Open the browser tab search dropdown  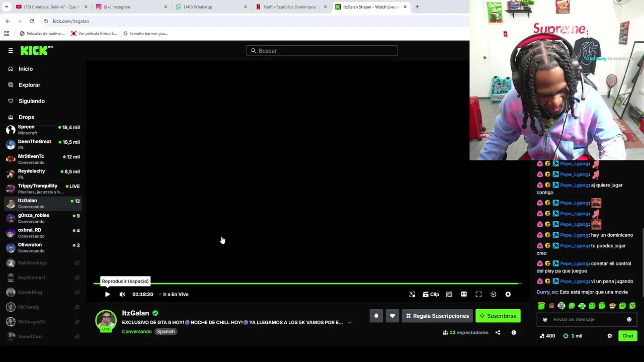click(6, 7)
